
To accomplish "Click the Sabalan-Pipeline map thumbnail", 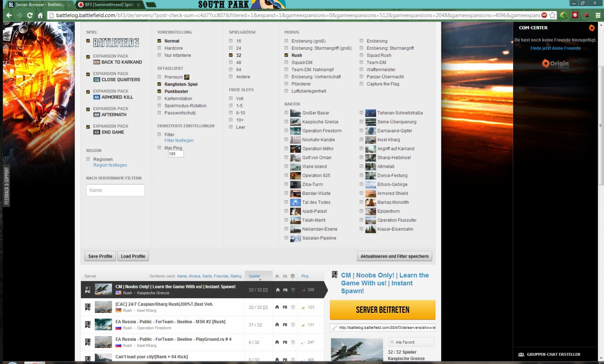I will (295, 238).
